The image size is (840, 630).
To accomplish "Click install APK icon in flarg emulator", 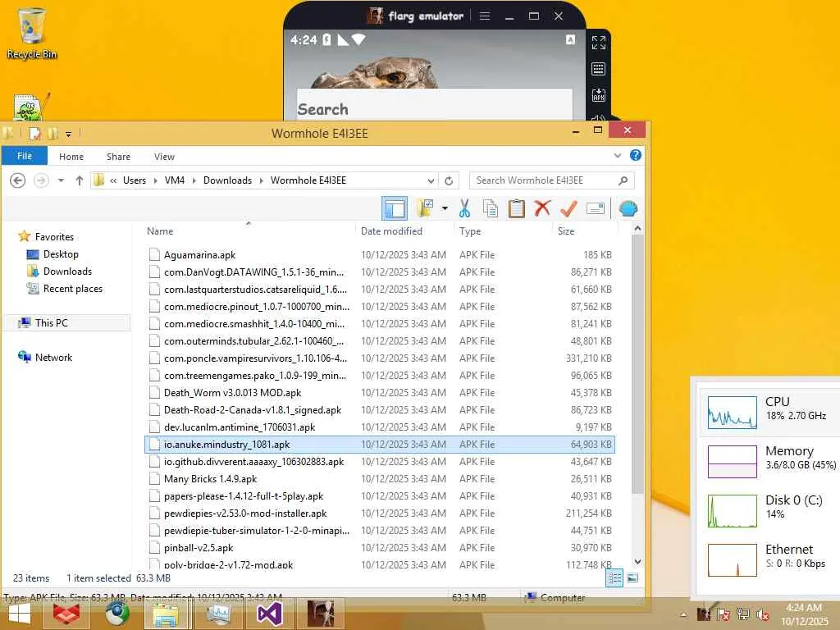I will [598, 95].
